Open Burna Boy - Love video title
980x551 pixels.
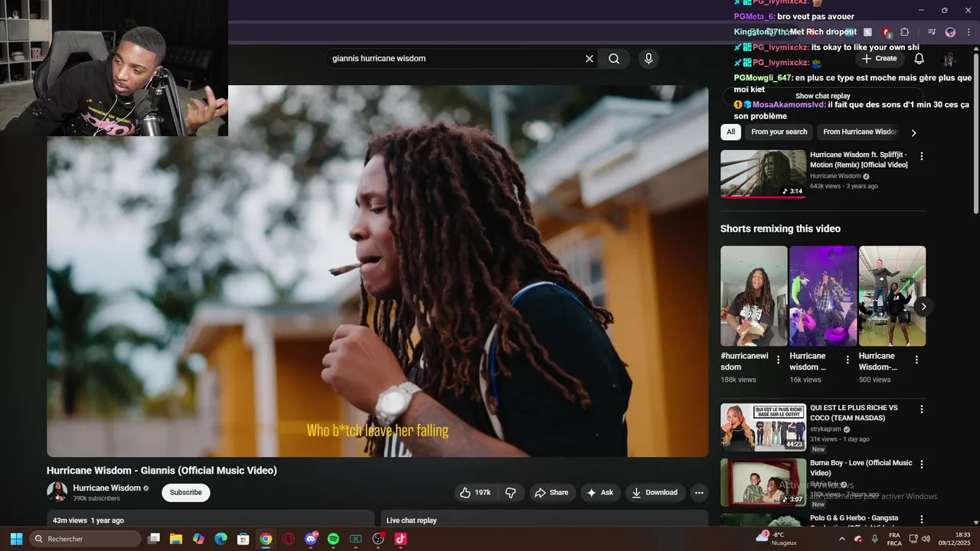pos(861,468)
